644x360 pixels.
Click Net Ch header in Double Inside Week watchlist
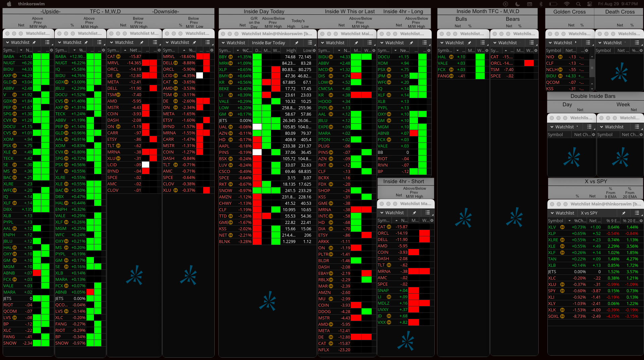[x=630, y=135]
